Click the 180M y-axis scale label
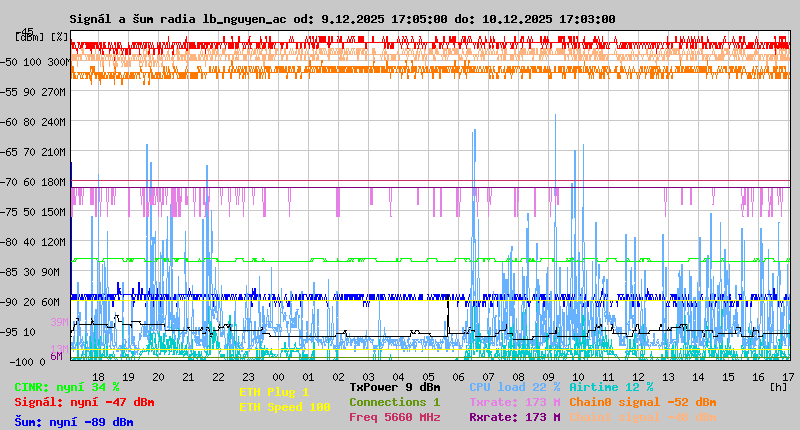800x430 pixels. click(x=54, y=181)
